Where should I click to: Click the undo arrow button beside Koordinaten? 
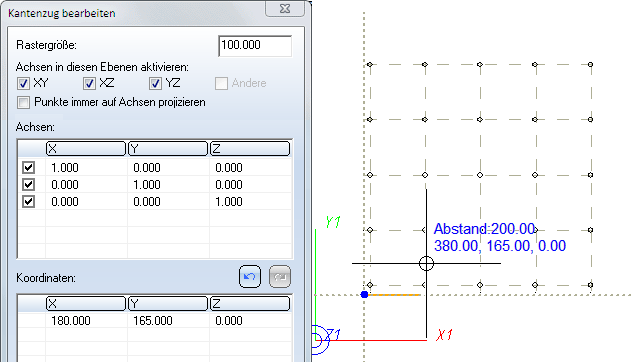(x=250, y=277)
